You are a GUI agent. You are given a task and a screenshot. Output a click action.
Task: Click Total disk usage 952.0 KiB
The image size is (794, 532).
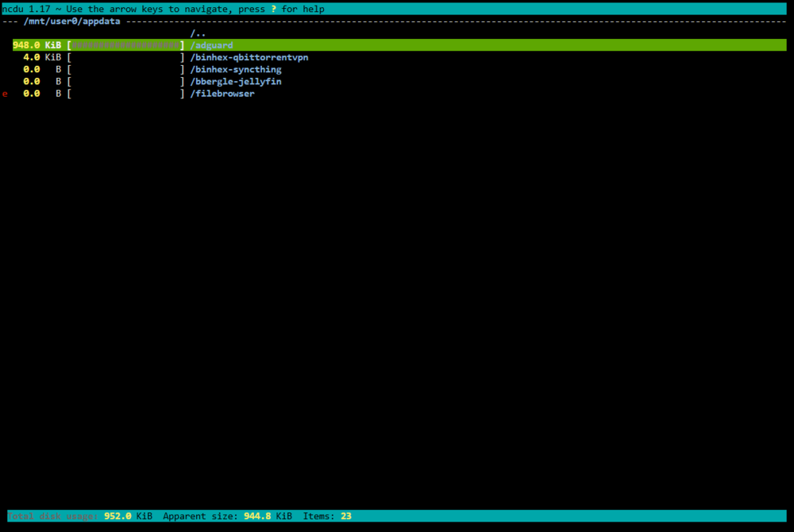pyautogui.click(x=80, y=516)
